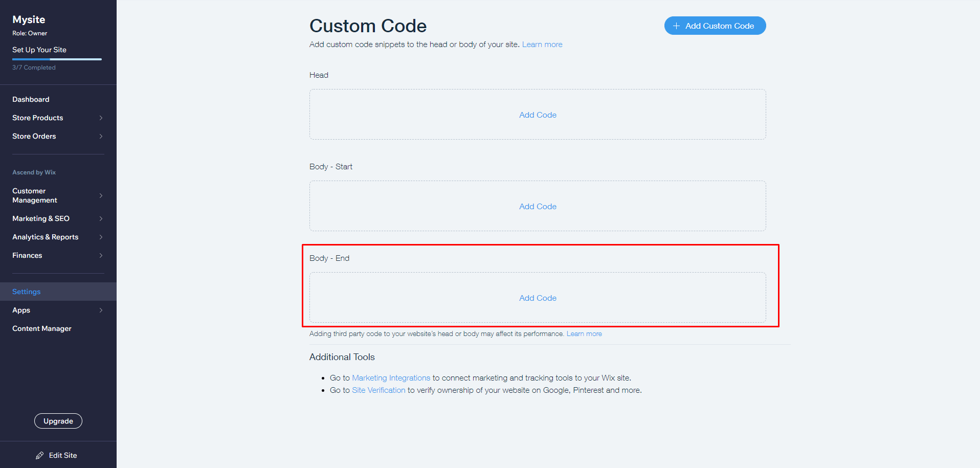Click the Marketing Integrations link
The image size is (980, 468).
coord(390,377)
